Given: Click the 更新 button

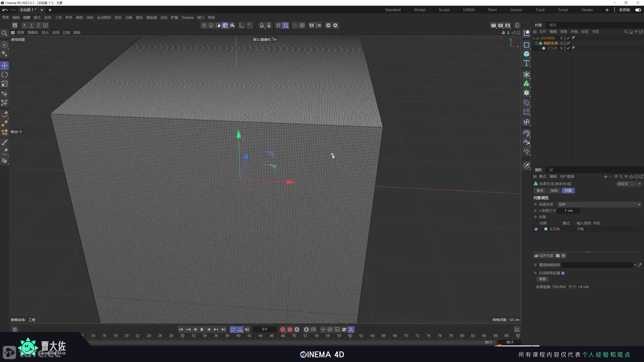Looking at the screenshot, I should click(542, 279).
